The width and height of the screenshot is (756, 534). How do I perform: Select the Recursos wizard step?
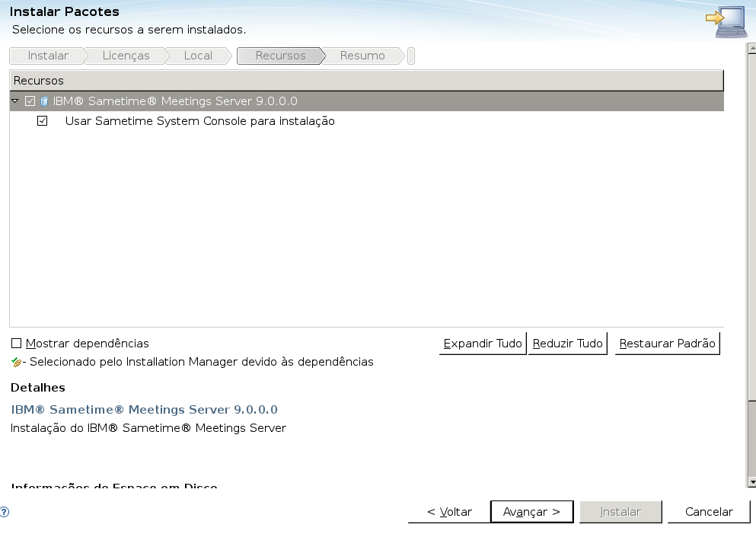coord(280,56)
